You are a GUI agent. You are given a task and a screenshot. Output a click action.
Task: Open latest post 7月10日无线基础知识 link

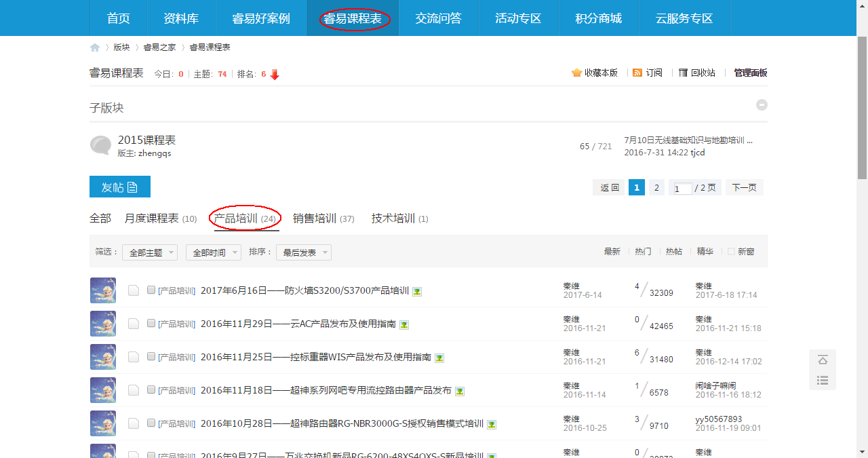(688, 140)
